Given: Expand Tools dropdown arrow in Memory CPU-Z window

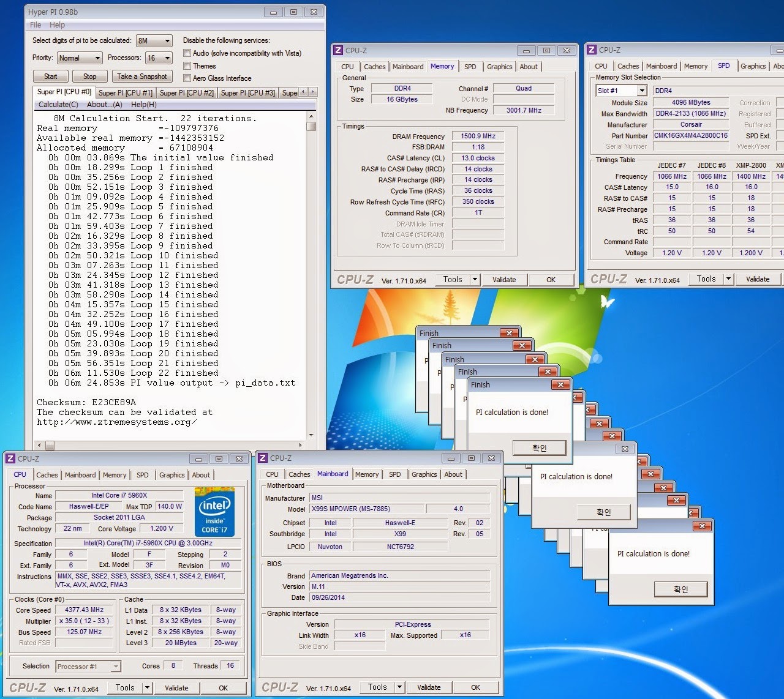Looking at the screenshot, I should (475, 280).
